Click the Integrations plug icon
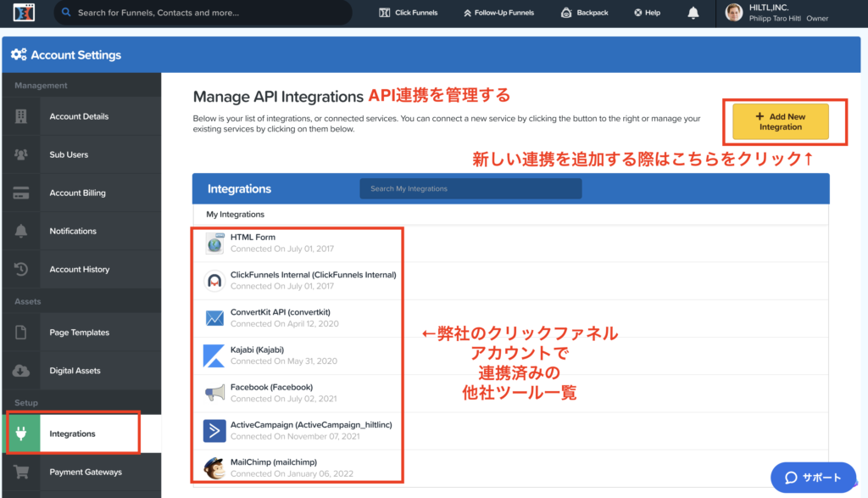The image size is (868, 498). tap(21, 434)
